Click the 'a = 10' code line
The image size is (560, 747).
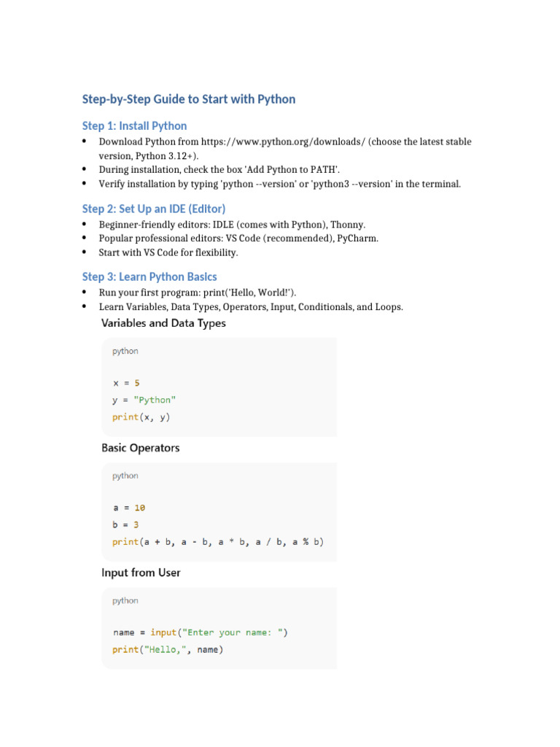coord(128,507)
